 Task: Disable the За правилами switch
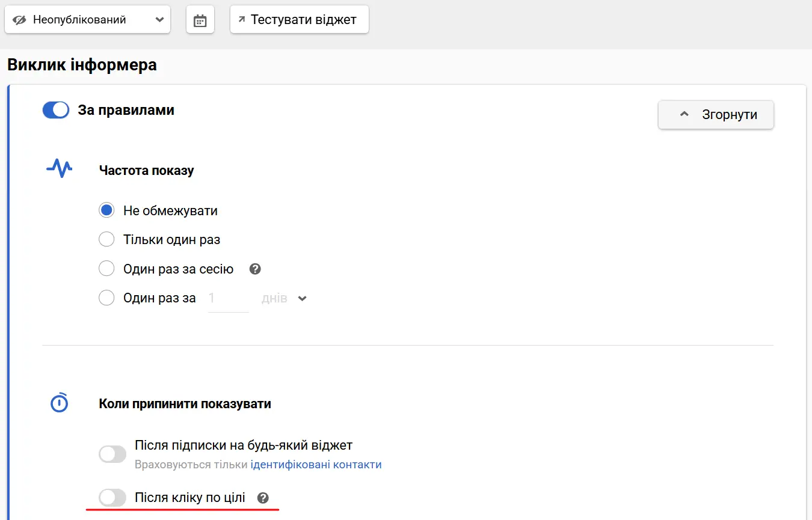point(55,109)
